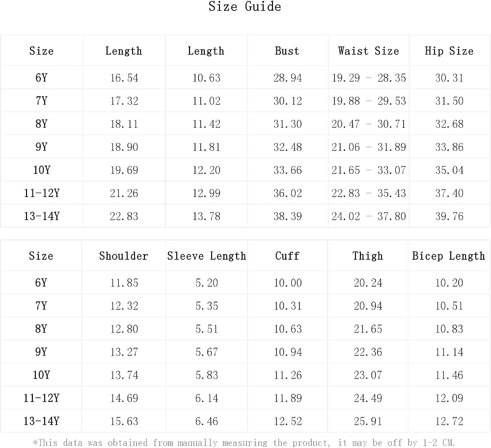Click the Shoulder column header
This screenshot has height=448, width=491.
click(124, 256)
